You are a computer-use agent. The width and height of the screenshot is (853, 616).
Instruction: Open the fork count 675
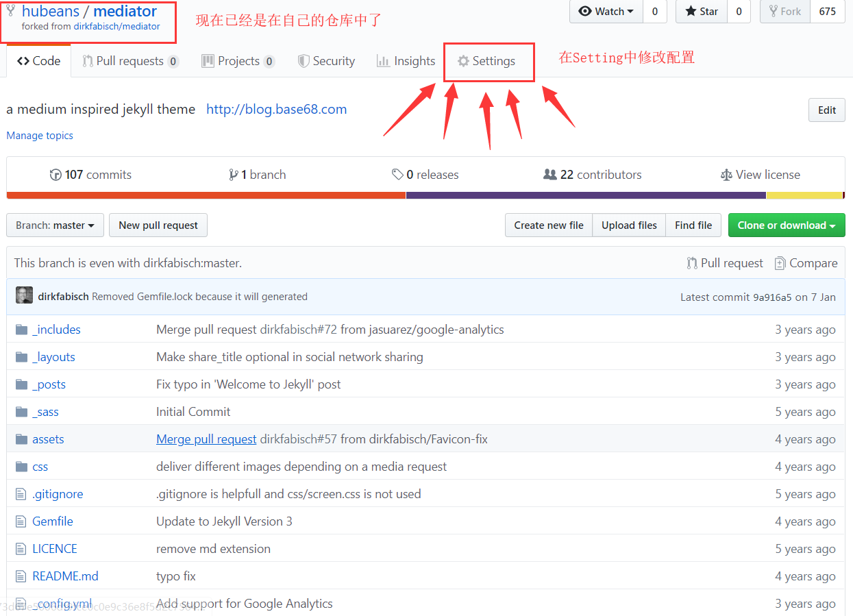coord(828,11)
